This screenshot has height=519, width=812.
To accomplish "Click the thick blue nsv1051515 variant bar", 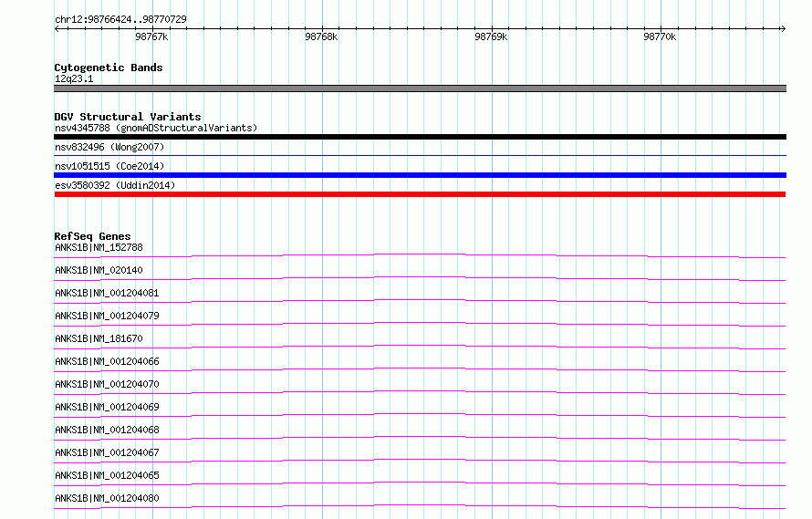I will tap(420, 176).
